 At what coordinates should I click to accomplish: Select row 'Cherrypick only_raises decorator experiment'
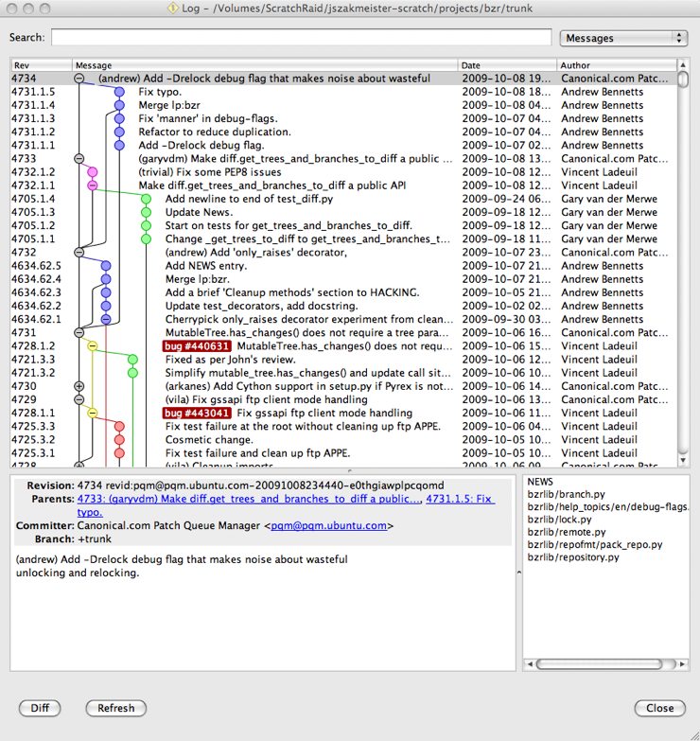(x=344, y=320)
